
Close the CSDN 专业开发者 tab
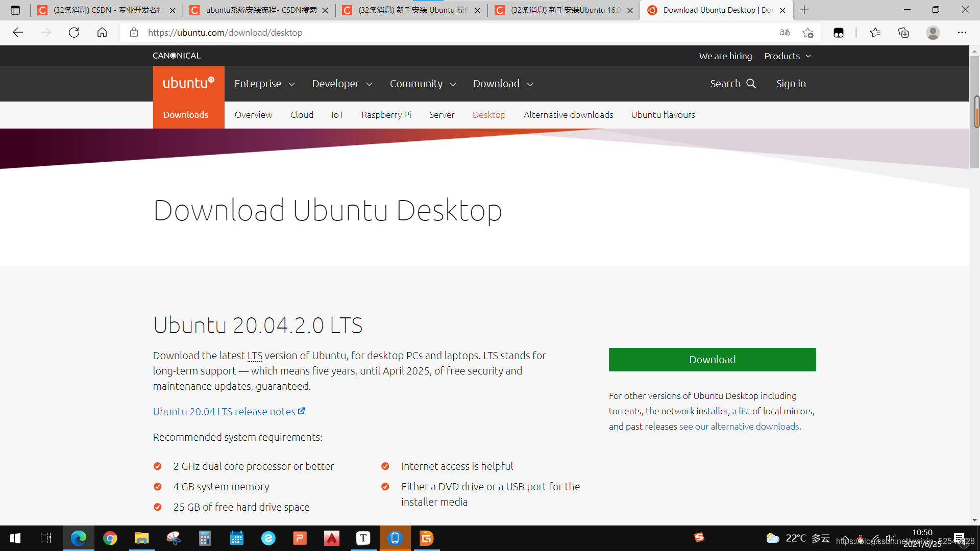coord(173,10)
